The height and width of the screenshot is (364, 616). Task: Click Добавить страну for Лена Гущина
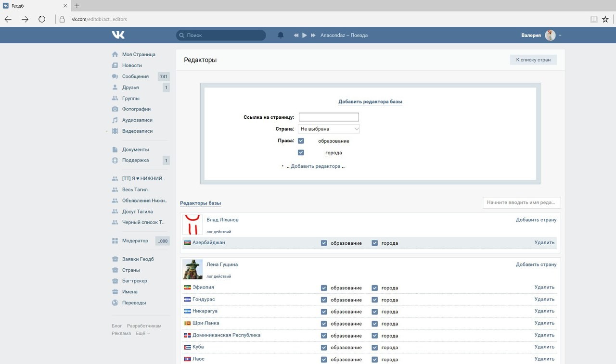(536, 264)
